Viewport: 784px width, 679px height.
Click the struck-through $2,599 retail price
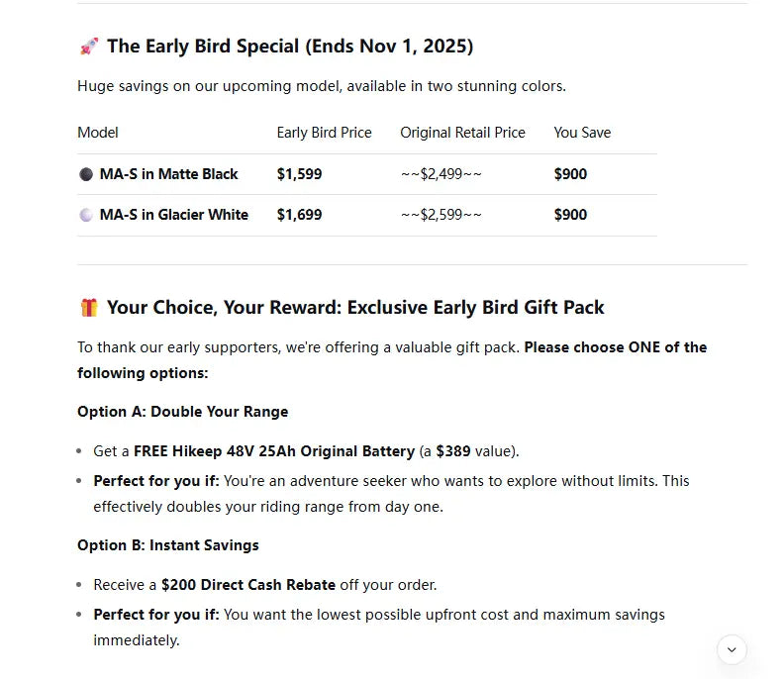[x=441, y=215]
